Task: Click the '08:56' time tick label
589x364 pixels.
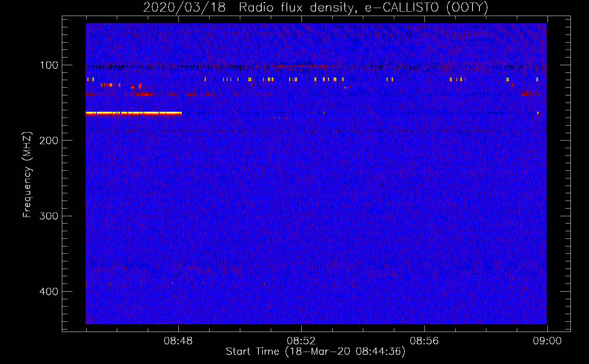Action: 424,341
